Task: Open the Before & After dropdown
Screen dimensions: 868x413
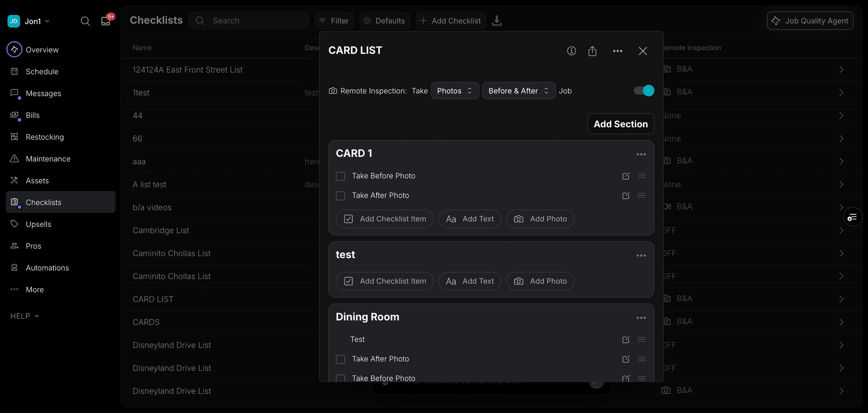Action: click(519, 90)
